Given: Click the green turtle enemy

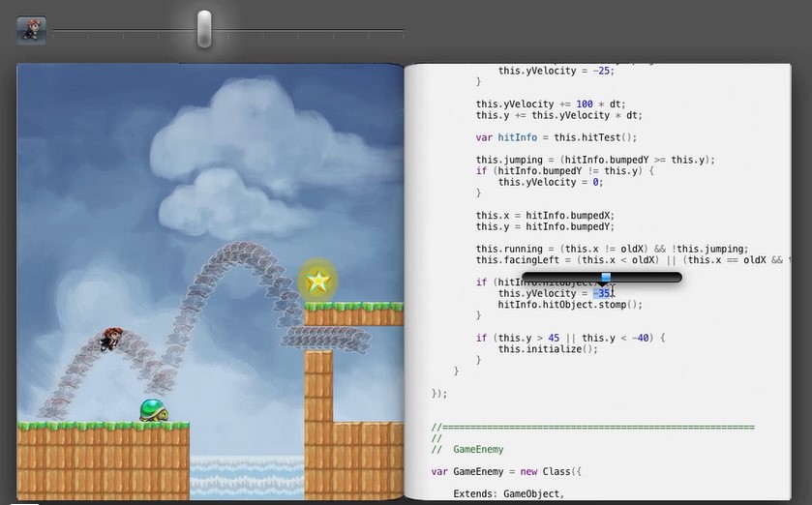Looking at the screenshot, I should click(x=153, y=410).
